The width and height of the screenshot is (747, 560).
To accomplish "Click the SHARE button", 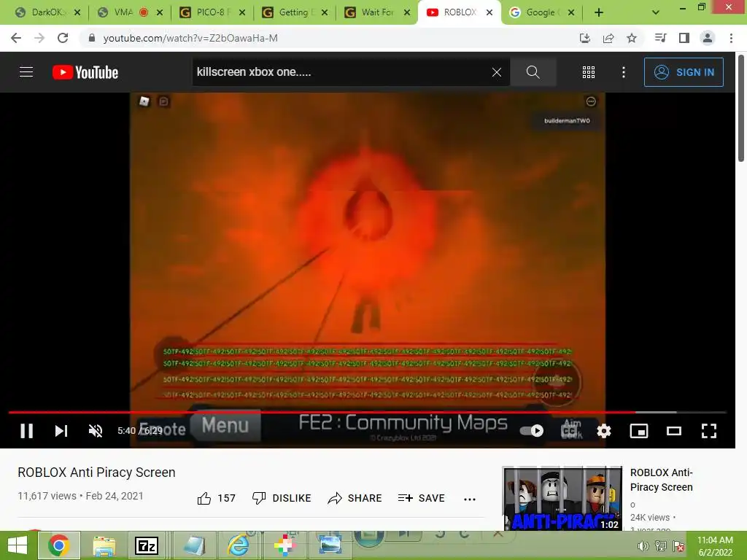I will pyautogui.click(x=355, y=498).
